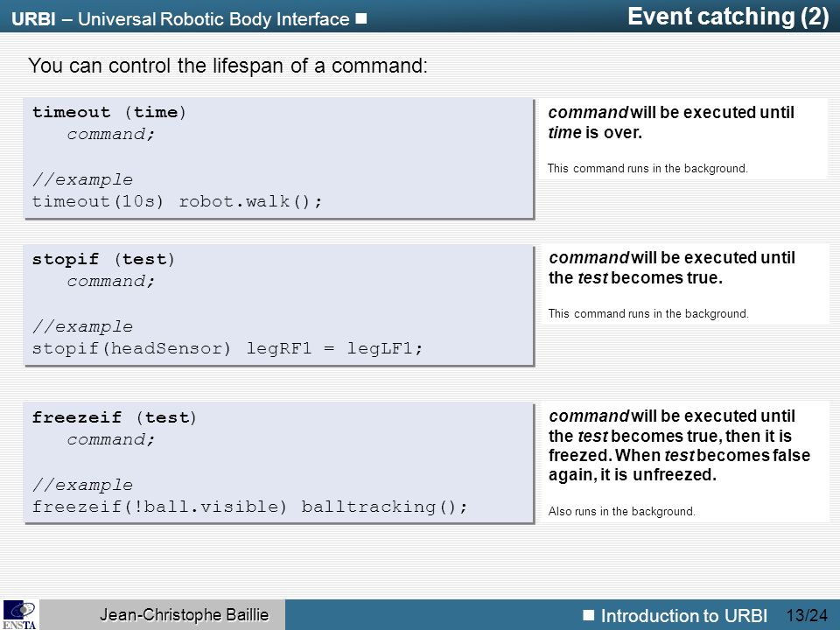This screenshot has height=630, width=840.
Task: Click the Introduction to URBI footer text
Action: 683,615
